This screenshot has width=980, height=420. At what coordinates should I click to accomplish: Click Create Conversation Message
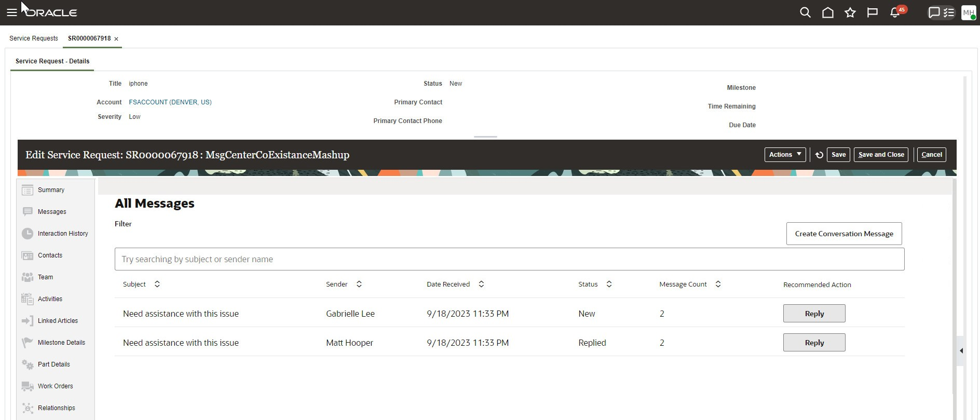(844, 234)
